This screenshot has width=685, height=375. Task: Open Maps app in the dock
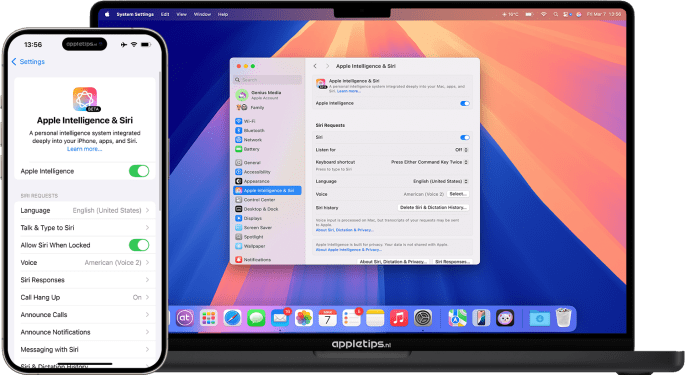(x=457, y=318)
